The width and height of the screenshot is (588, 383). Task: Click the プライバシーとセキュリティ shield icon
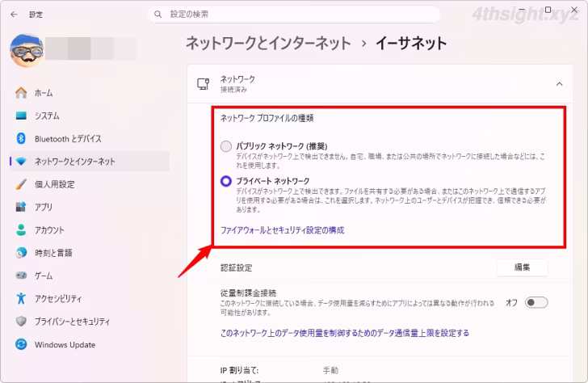[x=21, y=321]
